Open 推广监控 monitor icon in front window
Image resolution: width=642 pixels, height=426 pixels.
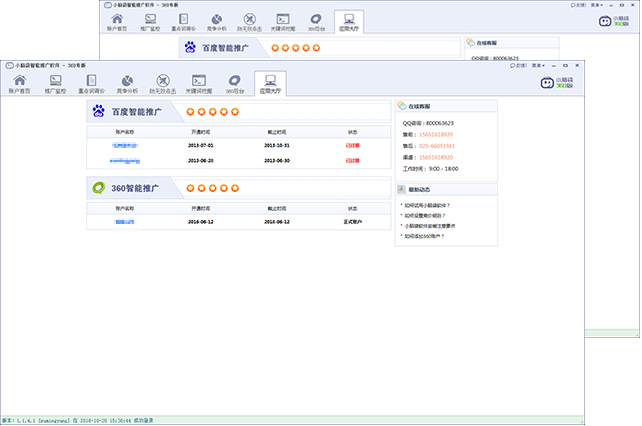point(55,83)
